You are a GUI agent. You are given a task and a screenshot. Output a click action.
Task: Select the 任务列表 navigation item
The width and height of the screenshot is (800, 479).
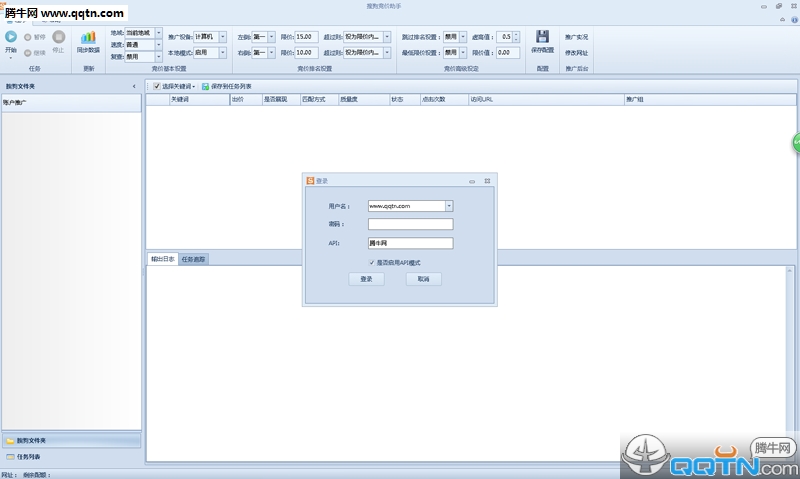tap(71, 457)
